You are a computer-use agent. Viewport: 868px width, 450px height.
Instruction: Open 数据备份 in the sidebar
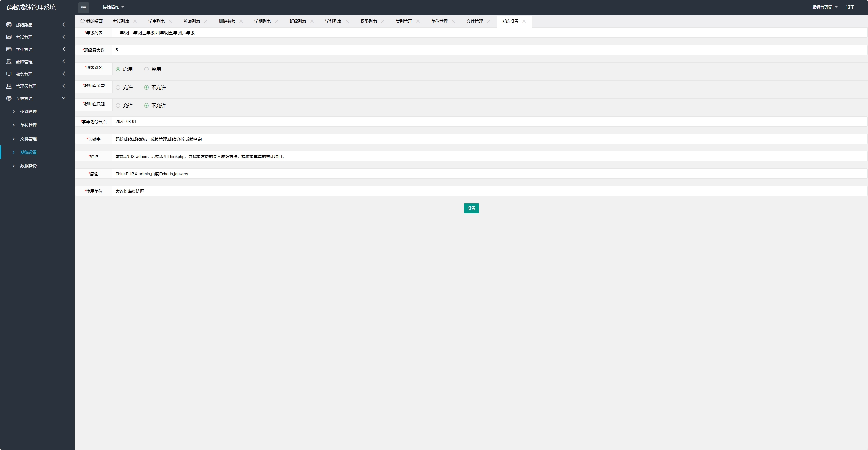point(28,166)
